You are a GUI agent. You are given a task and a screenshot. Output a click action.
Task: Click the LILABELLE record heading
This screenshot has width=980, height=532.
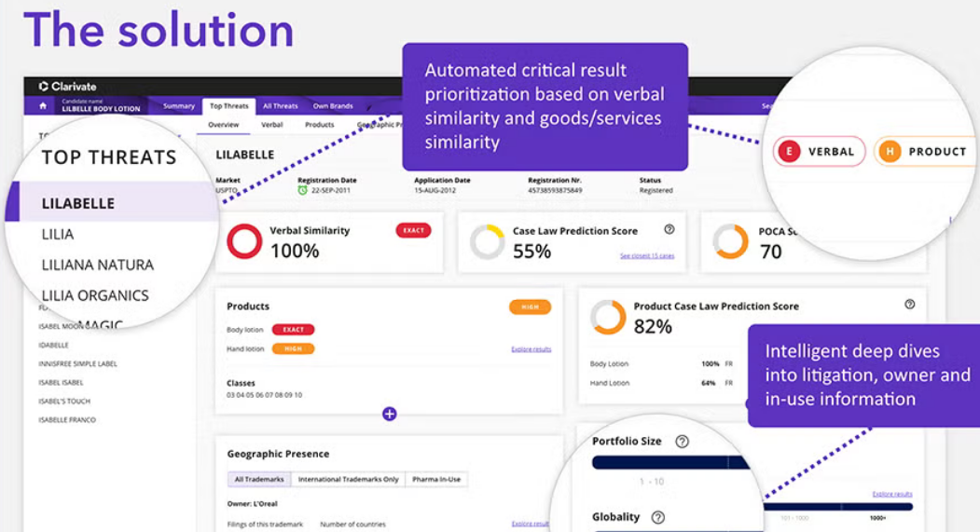coord(245,155)
